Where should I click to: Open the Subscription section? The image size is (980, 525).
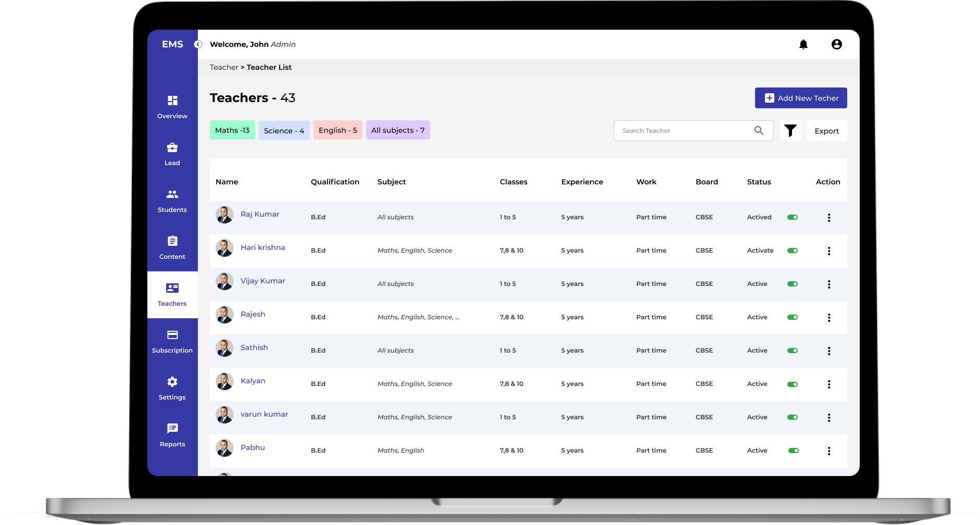tap(172, 342)
